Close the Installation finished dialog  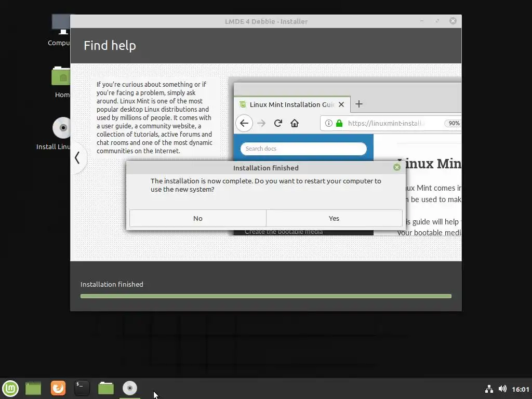pos(396,167)
